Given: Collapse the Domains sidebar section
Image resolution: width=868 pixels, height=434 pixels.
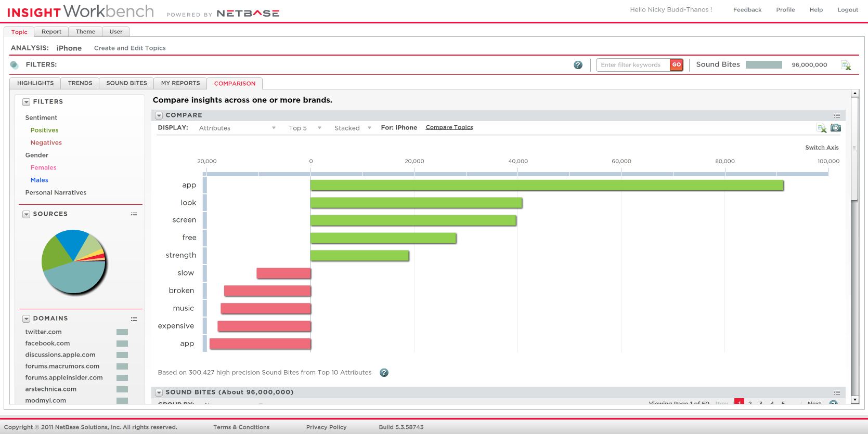Looking at the screenshot, I should click(26, 319).
